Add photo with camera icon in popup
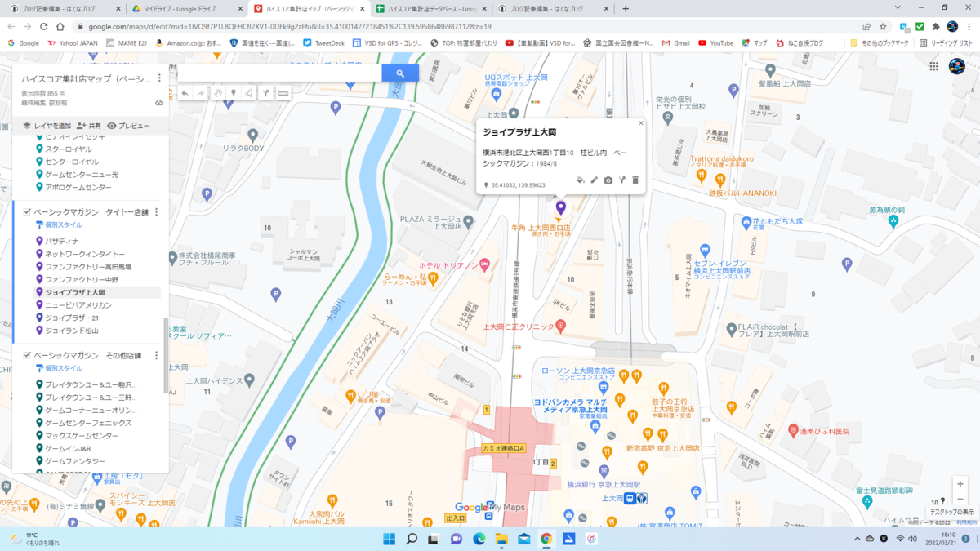This screenshot has height=551, width=980. tap(608, 180)
